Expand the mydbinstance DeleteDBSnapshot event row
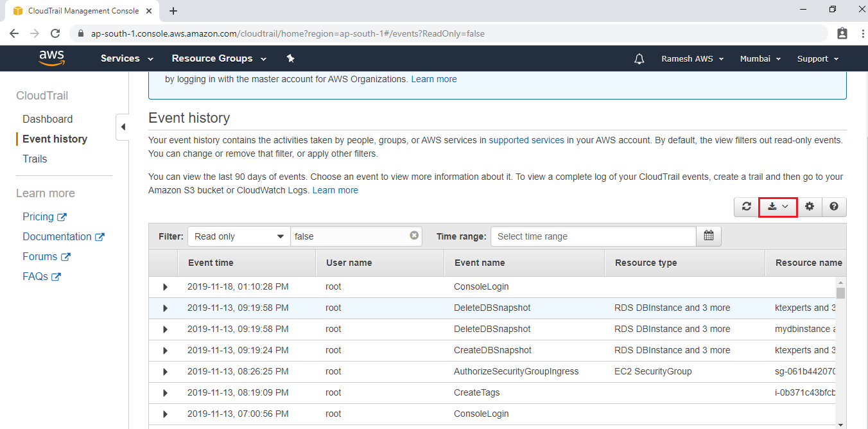 click(165, 329)
